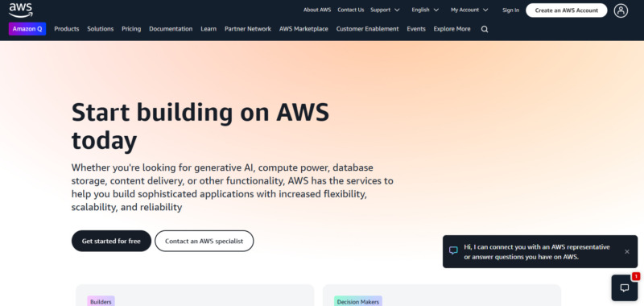
Task: Click the chat greeting message text
Action: (537, 252)
